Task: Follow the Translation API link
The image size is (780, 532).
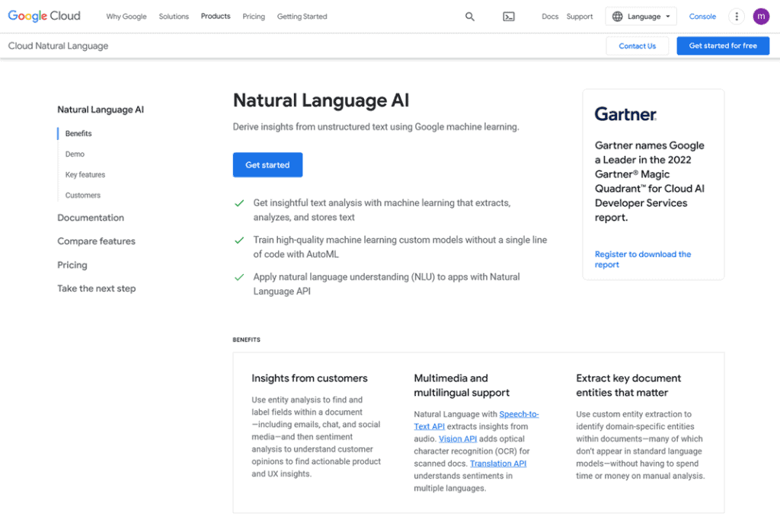Action: (498, 464)
